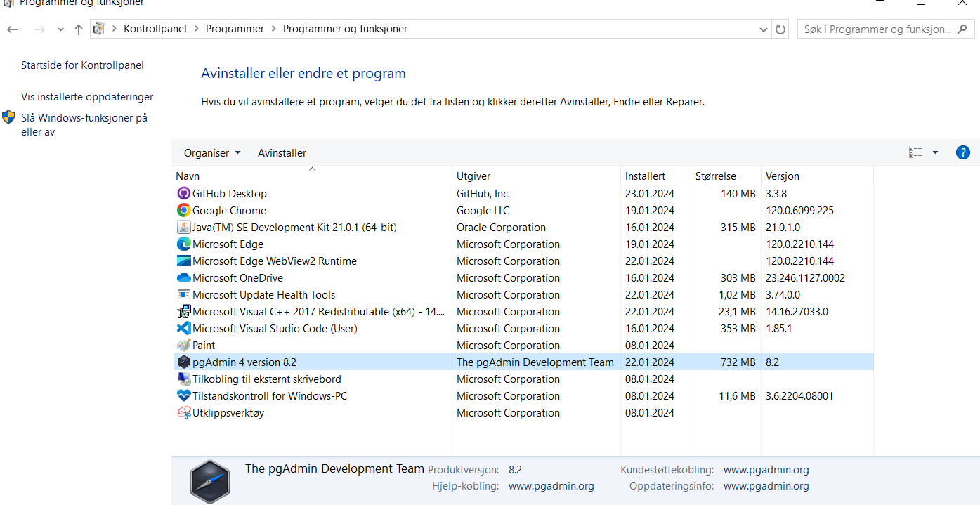
Task: Click the view layout icon in toolbar
Action: (x=915, y=152)
